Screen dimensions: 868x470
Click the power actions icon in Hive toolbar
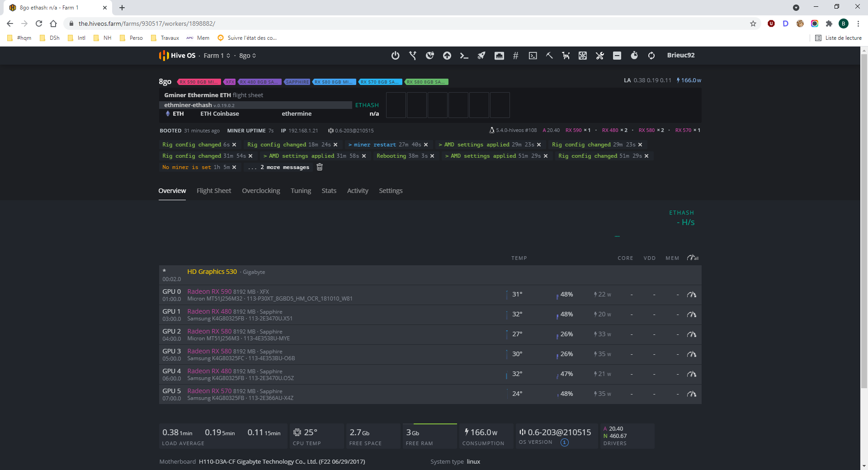396,56
